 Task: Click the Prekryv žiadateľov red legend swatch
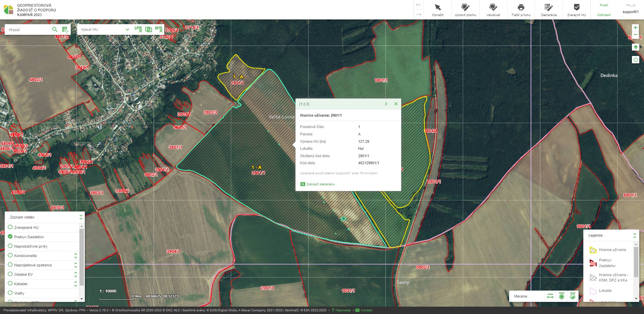tap(593, 263)
